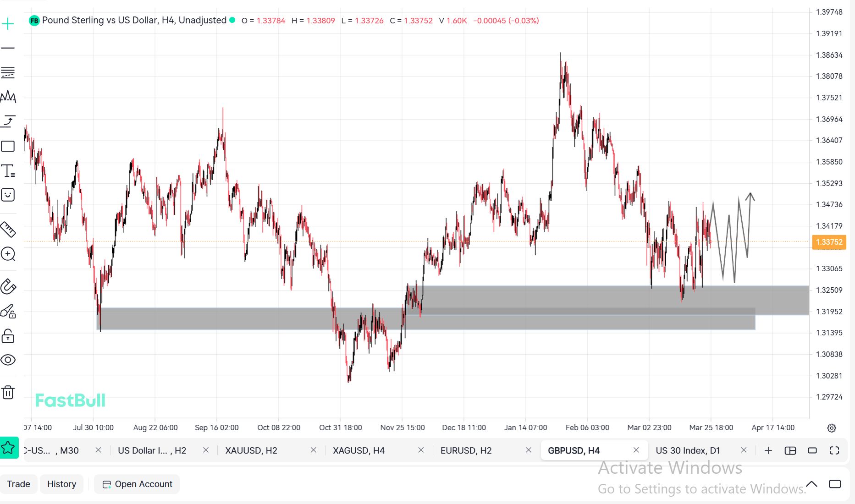Select the crosshair cursor tool

click(x=8, y=24)
